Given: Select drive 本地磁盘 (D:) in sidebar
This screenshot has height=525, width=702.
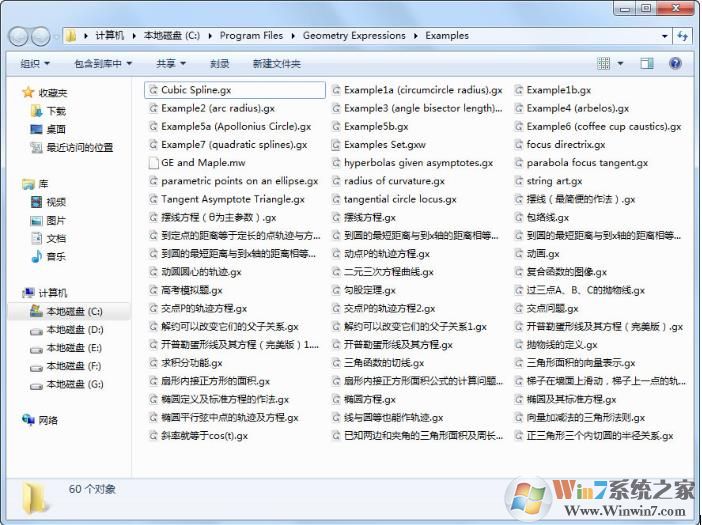Looking at the screenshot, I should (x=66, y=330).
